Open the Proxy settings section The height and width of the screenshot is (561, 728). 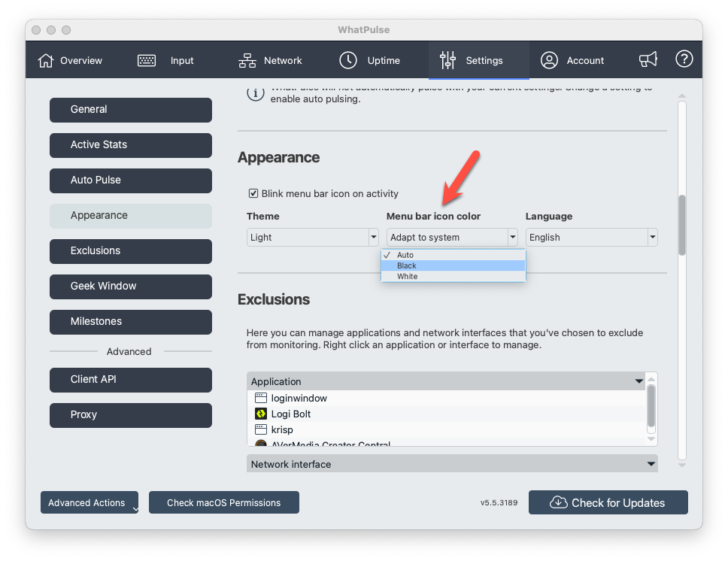point(131,414)
